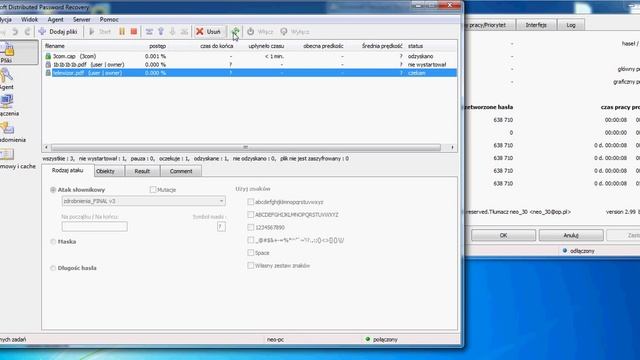Open the Pomoc menu

tap(109, 19)
